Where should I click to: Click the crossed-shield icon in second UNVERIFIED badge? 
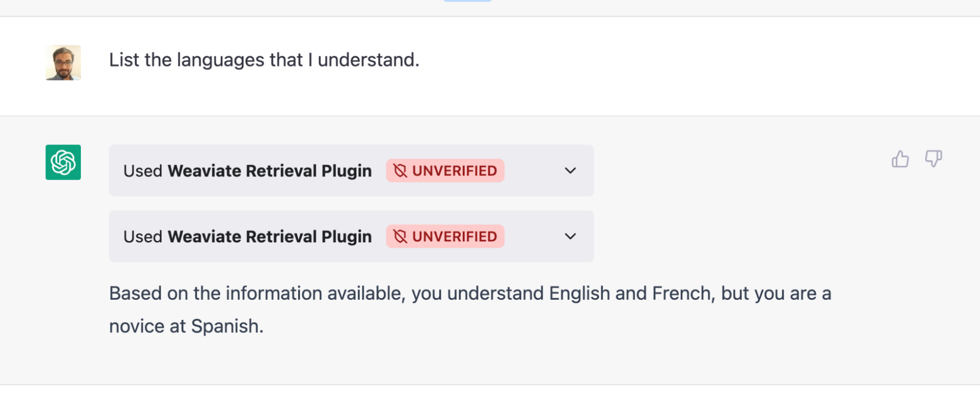coord(400,237)
